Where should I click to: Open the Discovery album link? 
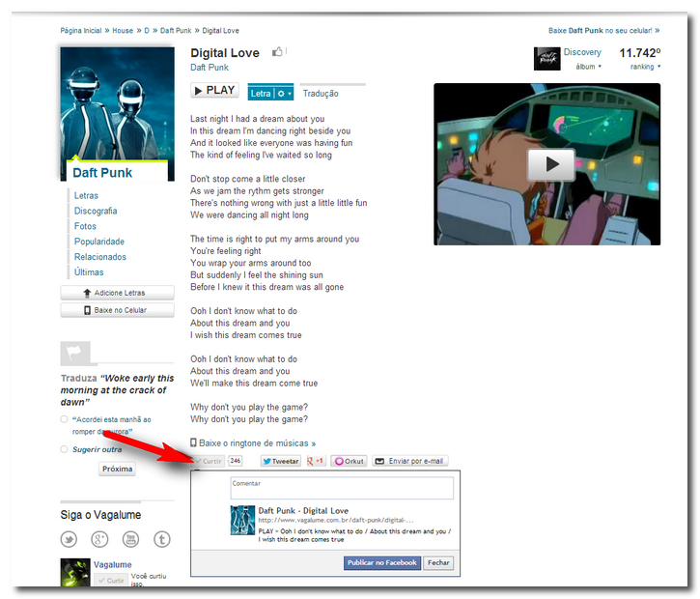coord(582,52)
